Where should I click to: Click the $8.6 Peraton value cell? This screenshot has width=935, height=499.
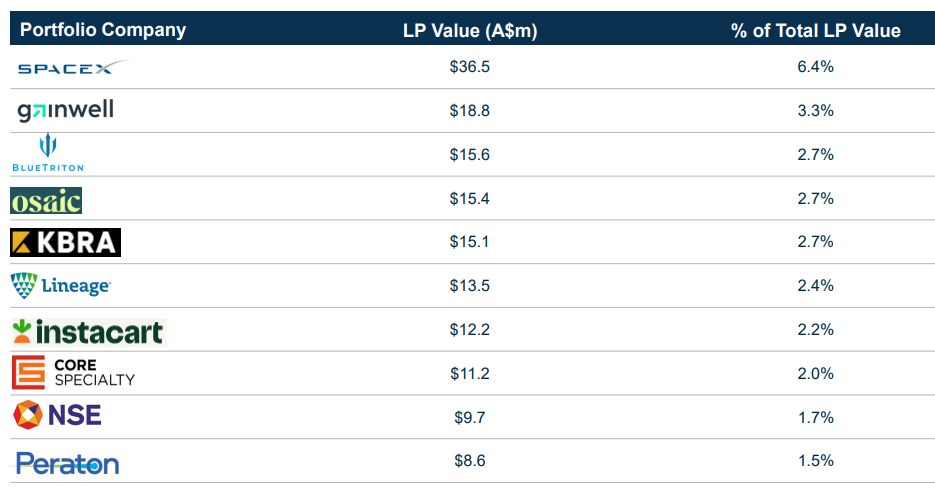(x=470, y=461)
